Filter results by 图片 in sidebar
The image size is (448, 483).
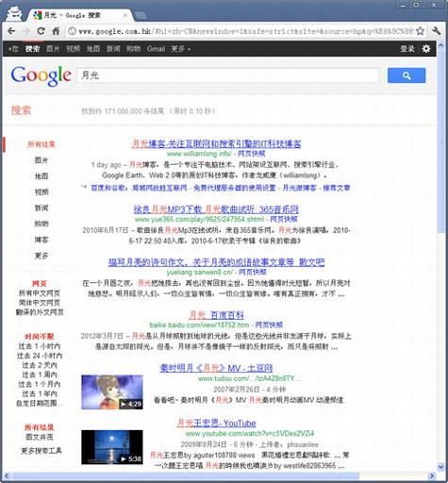point(41,160)
